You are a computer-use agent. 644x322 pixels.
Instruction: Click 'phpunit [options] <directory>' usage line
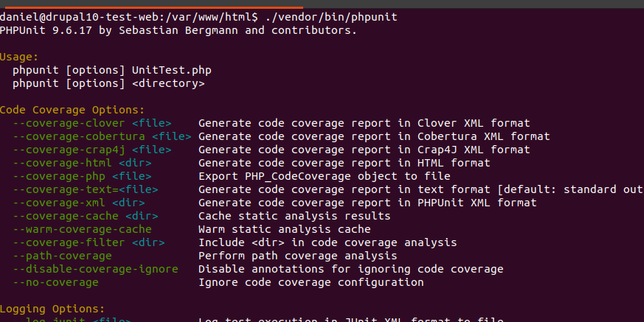tap(109, 83)
